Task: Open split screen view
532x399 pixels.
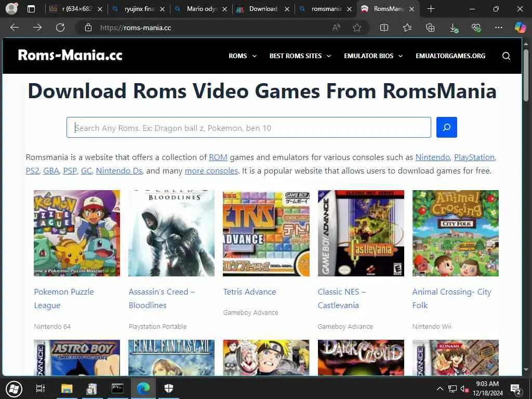Action: point(384,28)
